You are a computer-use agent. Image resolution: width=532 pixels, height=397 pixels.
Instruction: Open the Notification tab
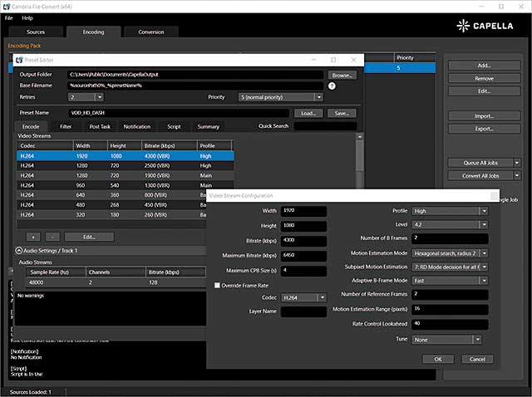pos(136,127)
